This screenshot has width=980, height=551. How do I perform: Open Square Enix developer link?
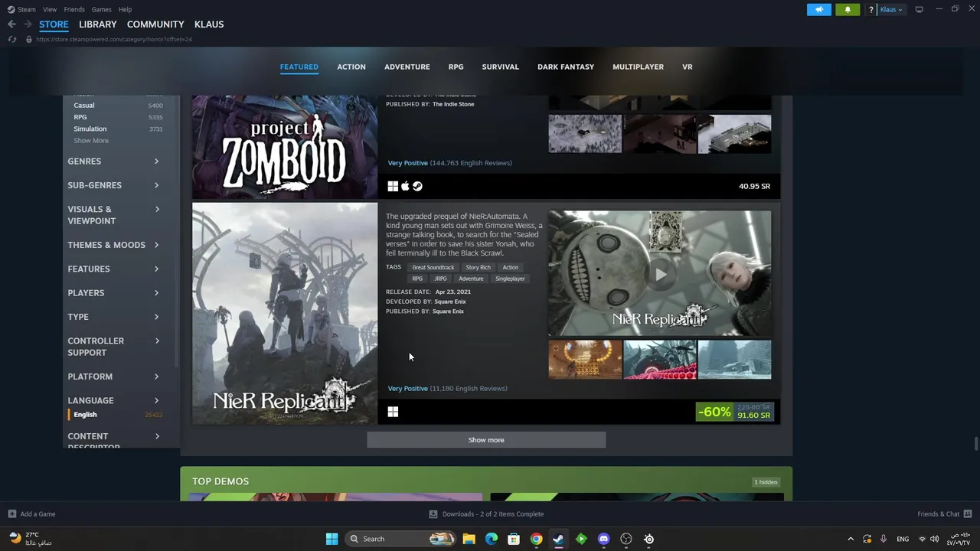[x=450, y=302]
